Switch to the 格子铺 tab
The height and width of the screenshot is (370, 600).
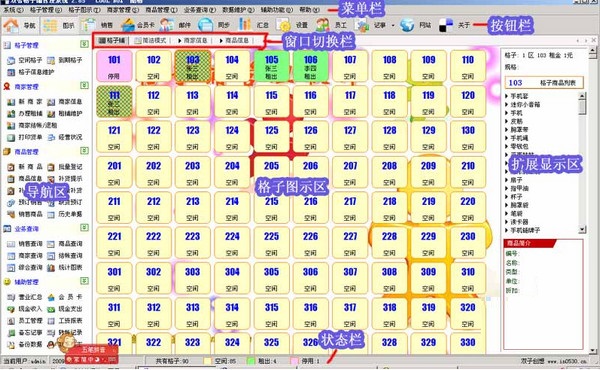coord(112,40)
